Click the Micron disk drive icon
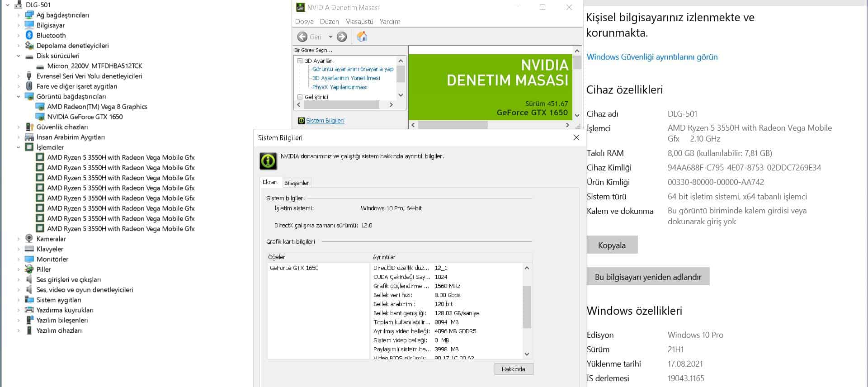The width and height of the screenshot is (868, 387). (x=40, y=66)
